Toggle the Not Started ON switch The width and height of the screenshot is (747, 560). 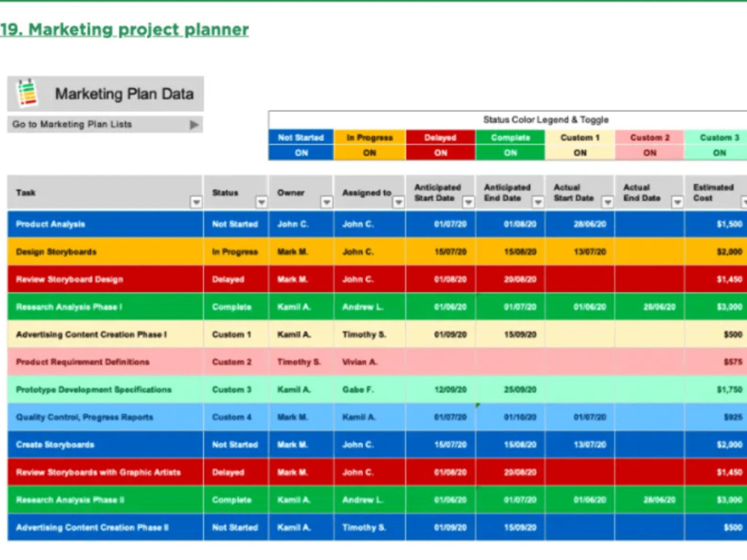(x=301, y=153)
